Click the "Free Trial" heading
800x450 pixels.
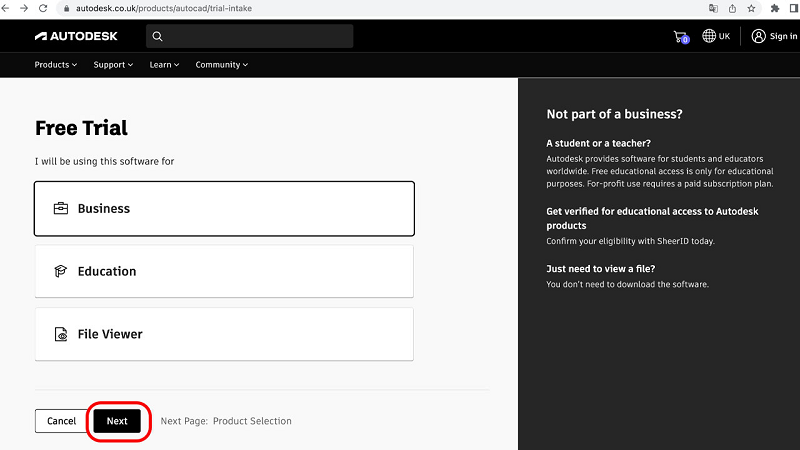pyautogui.click(x=81, y=128)
